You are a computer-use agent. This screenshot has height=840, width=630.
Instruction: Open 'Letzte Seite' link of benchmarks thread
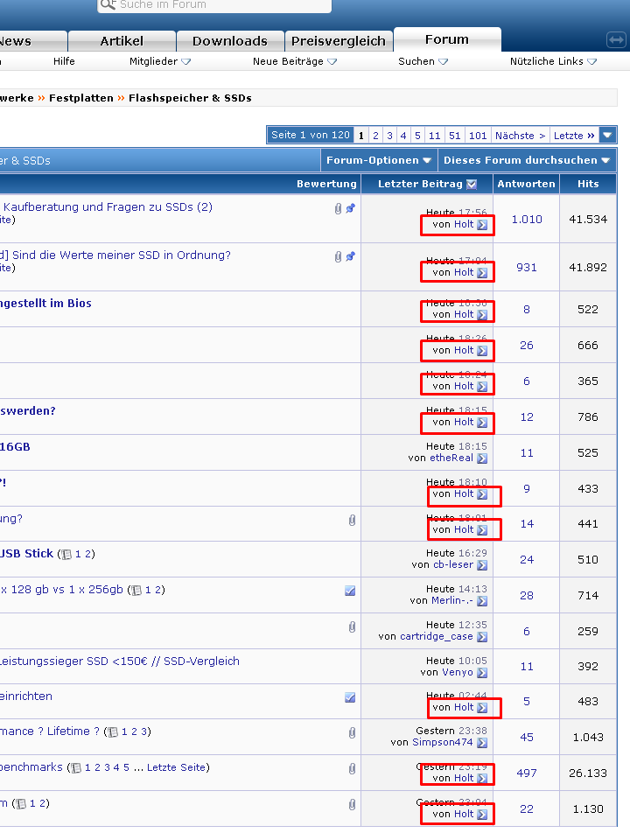(x=176, y=767)
